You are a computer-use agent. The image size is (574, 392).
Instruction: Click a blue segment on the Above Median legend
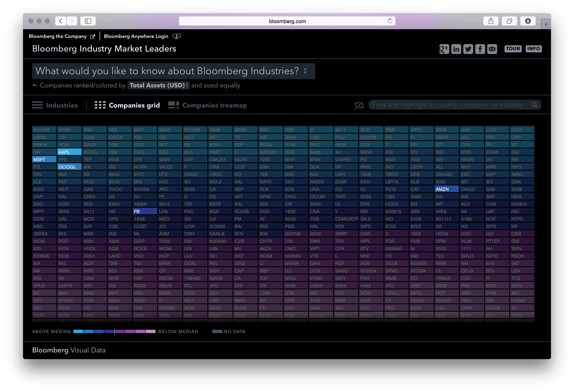84,332
